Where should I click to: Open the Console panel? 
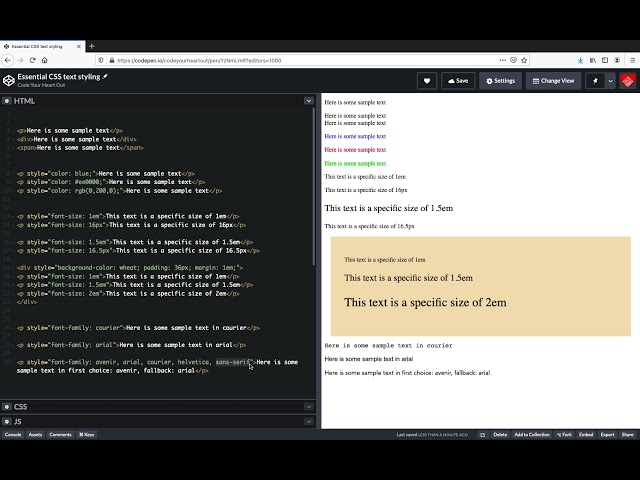coord(13,435)
